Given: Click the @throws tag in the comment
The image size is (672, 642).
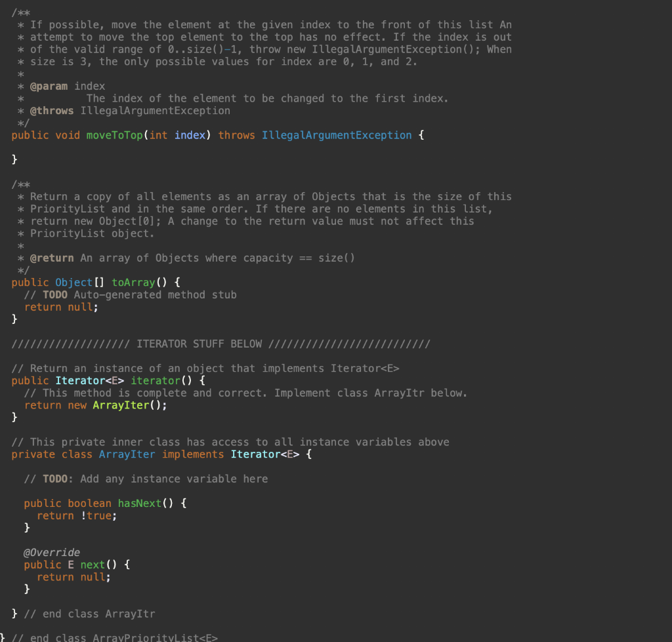Looking at the screenshot, I should (52, 111).
